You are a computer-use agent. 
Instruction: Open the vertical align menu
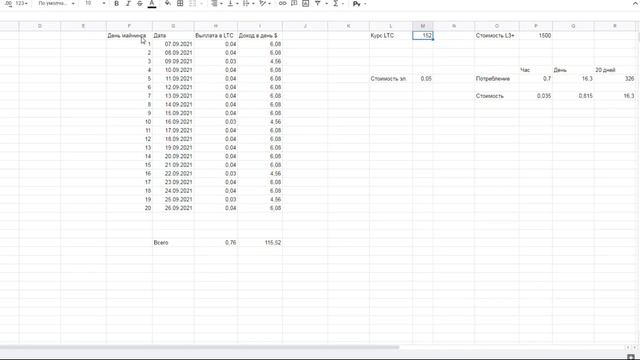click(233, 4)
